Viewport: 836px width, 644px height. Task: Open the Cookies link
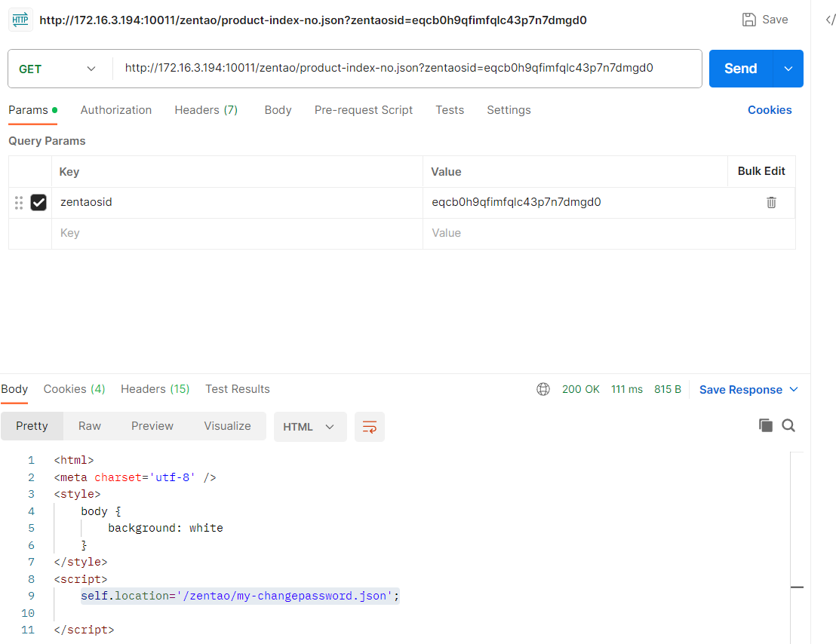pyautogui.click(x=769, y=110)
